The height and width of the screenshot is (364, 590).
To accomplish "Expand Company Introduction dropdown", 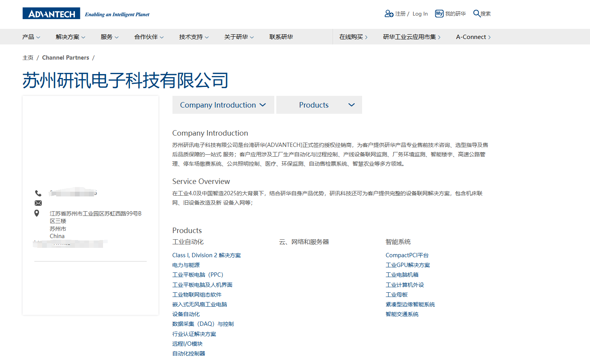I will tap(223, 105).
